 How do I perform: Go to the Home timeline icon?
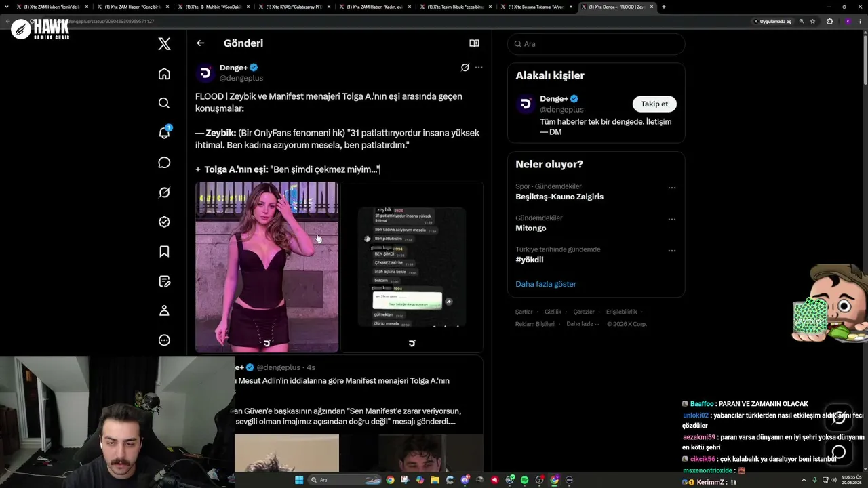(x=164, y=74)
